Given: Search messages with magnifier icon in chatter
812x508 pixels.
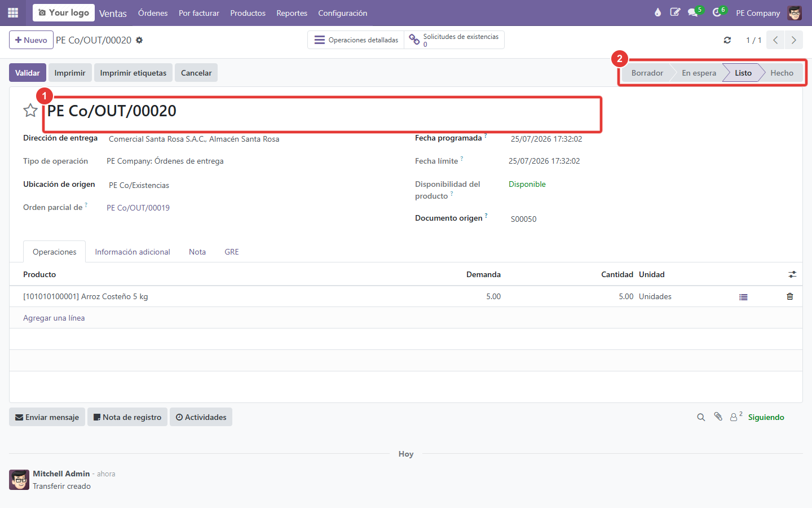Looking at the screenshot, I should pos(701,417).
